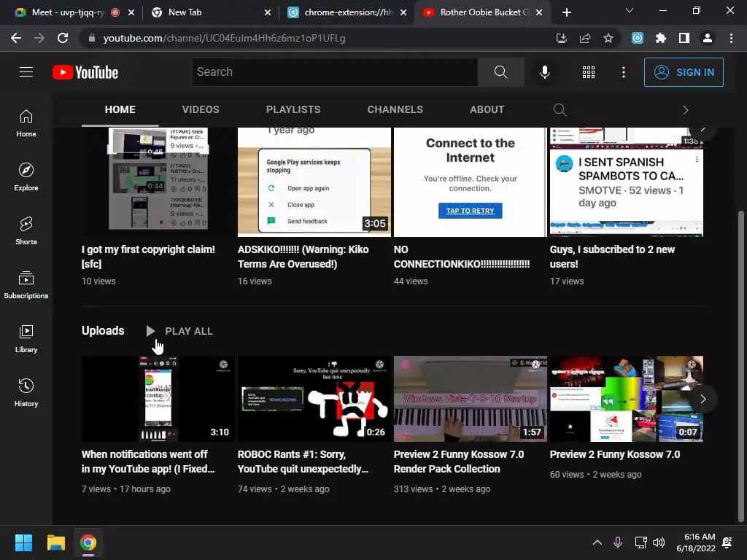Click inside the YouTube Search field
The image size is (747, 560).
(x=335, y=72)
